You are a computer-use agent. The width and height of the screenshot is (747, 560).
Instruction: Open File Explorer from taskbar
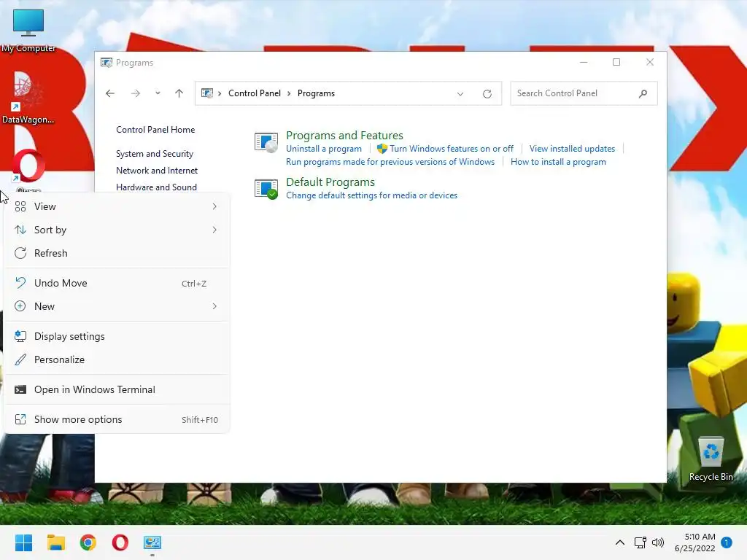coord(55,542)
